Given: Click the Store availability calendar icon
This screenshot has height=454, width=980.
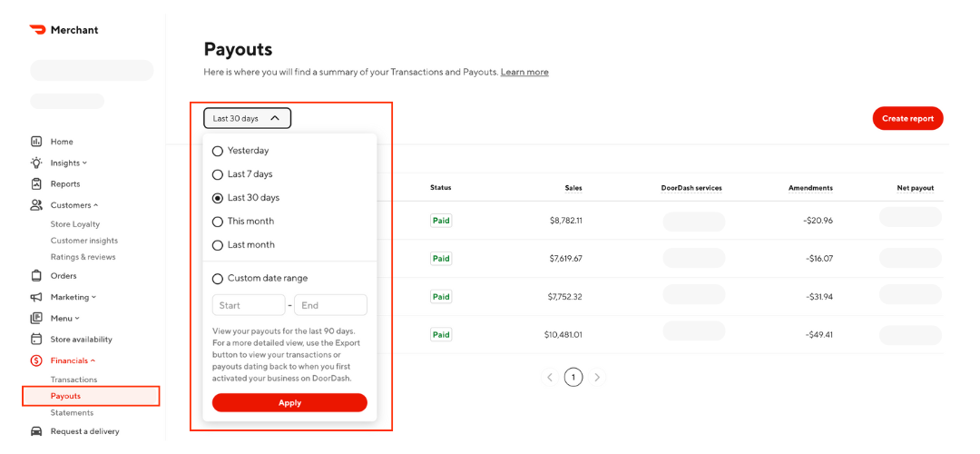Looking at the screenshot, I should 36,340.
